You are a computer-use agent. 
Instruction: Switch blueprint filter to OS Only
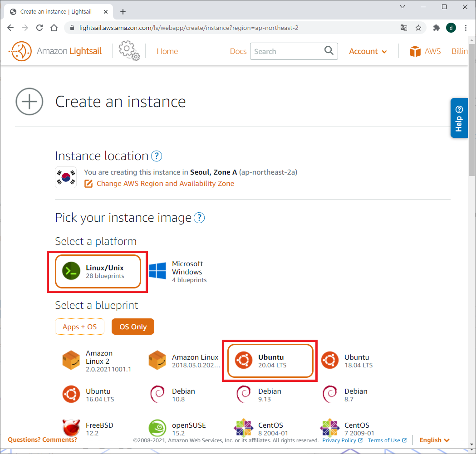(x=133, y=327)
